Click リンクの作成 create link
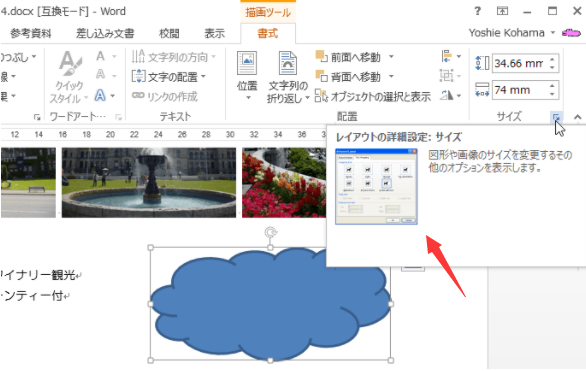Screen dimensions: 586x371 [x=165, y=96]
